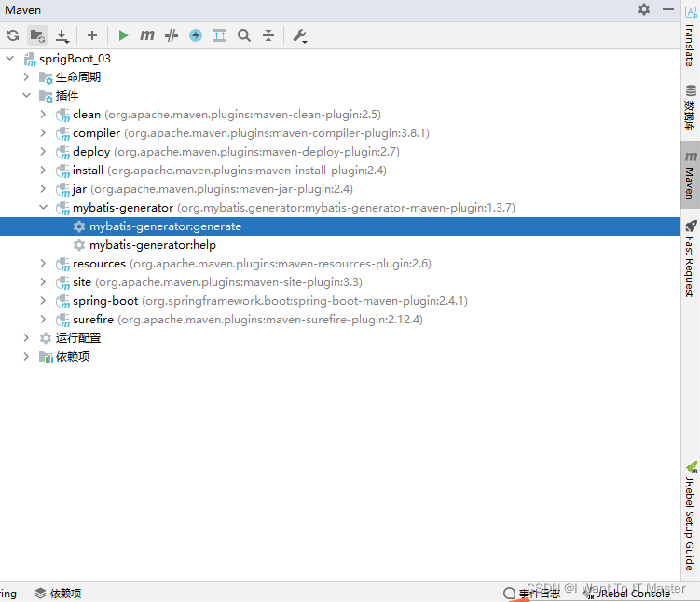The height and width of the screenshot is (602, 700).
Task: Collapse the sprigBoot_03 project node
Action: (10, 58)
